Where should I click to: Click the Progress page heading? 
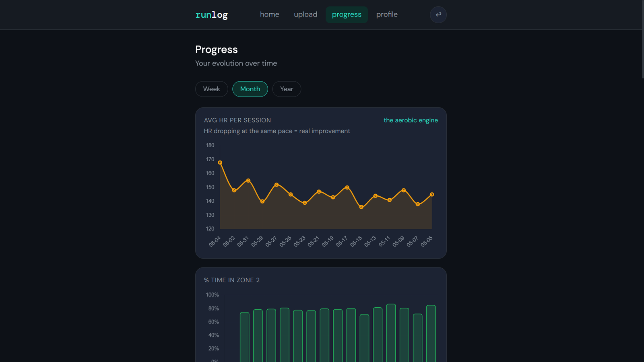[217, 49]
